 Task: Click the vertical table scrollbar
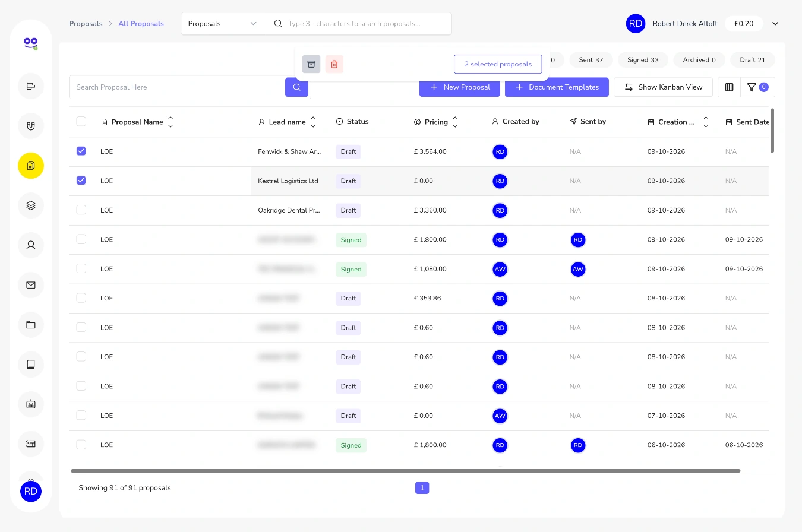772,130
